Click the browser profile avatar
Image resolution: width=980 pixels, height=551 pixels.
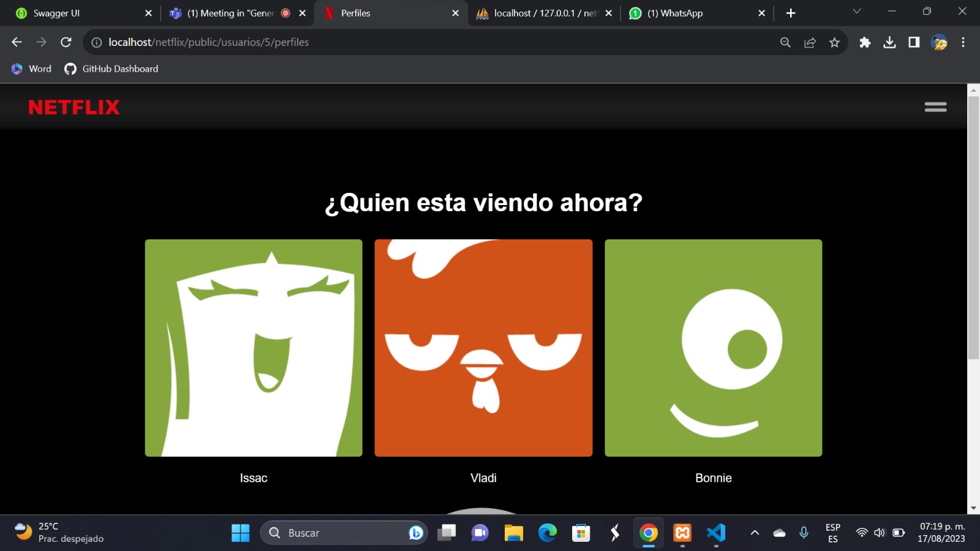938,42
